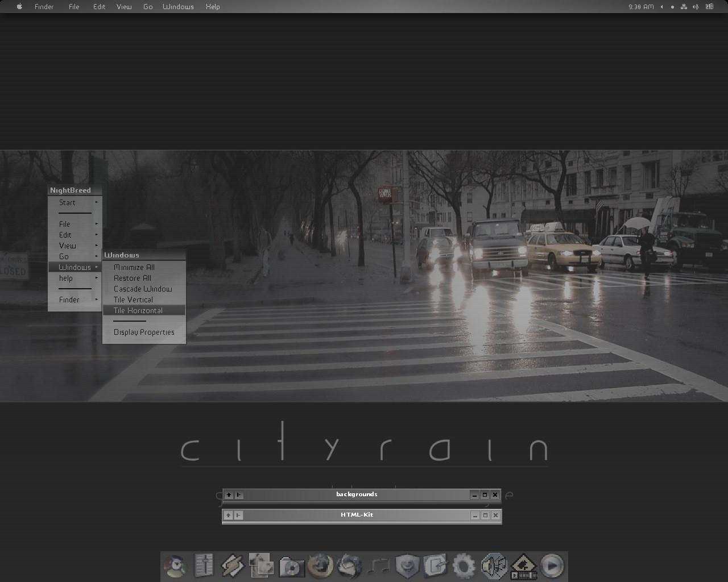Screen dimensions: 728x582
Task: Maximize the backgrounds window
Action: click(x=485, y=495)
